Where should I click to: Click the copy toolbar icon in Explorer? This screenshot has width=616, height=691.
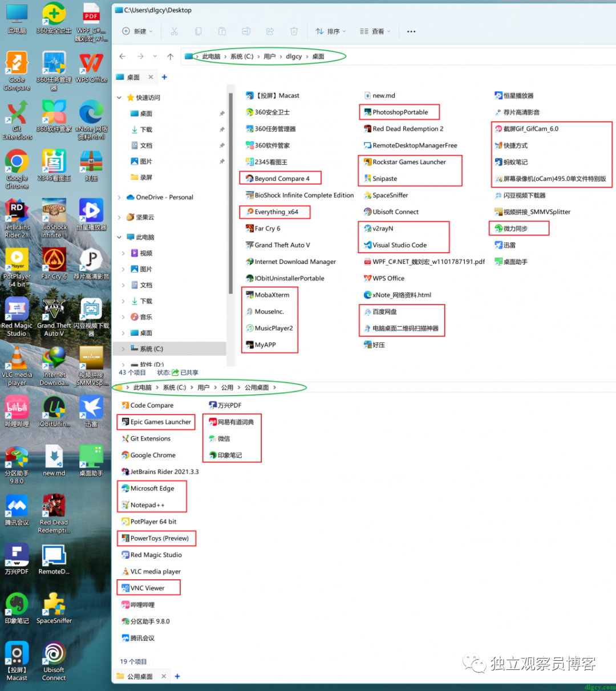(198, 31)
